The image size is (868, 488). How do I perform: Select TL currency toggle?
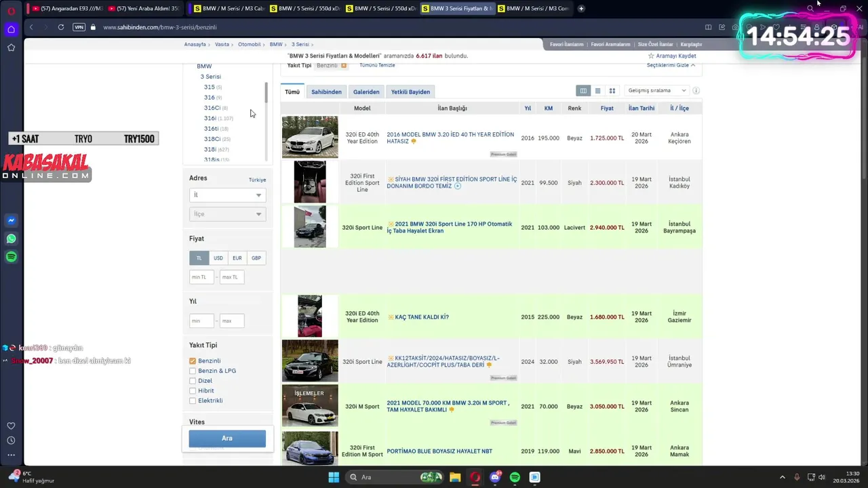pos(199,258)
